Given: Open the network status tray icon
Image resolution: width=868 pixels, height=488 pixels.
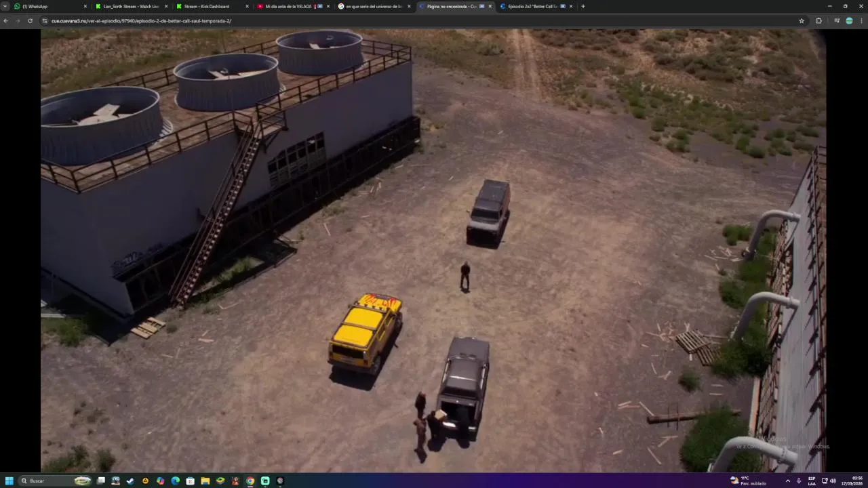Looking at the screenshot, I should pyautogui.click(x=825, y=481).
